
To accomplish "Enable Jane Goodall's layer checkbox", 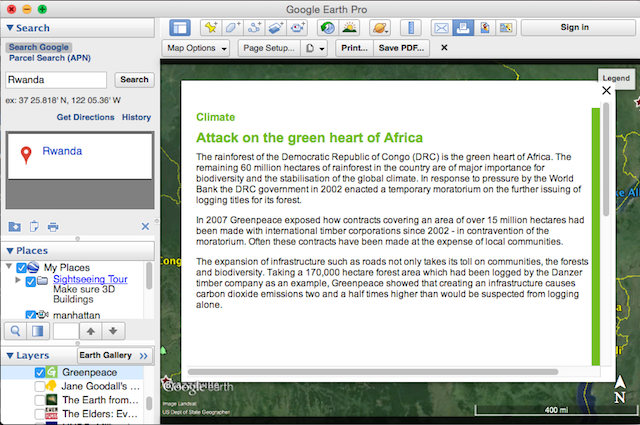I will coord(40,386).
